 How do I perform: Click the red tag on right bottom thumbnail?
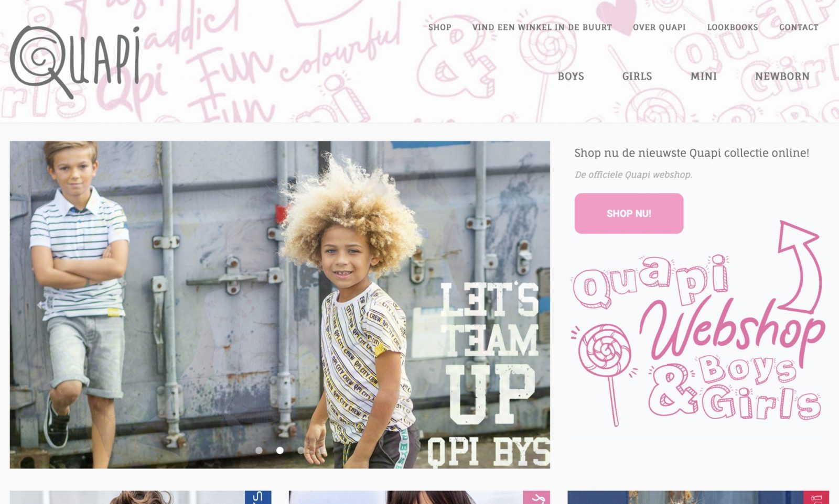[816, 497]
